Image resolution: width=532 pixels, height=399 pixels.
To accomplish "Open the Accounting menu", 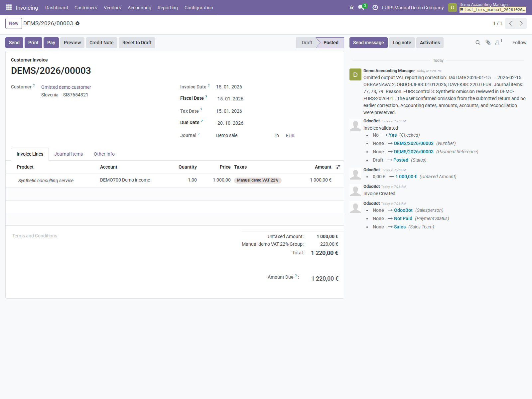I will (x=139, y=7).
